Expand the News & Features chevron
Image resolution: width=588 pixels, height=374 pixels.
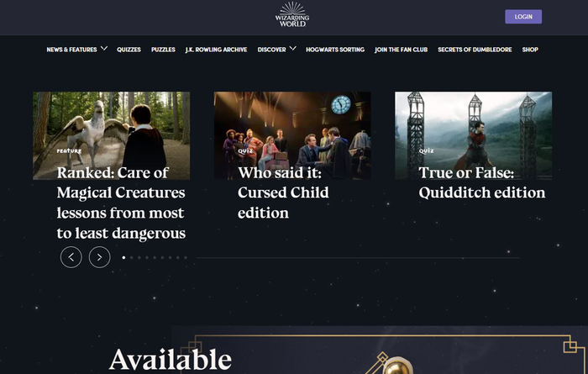(104, 49)
